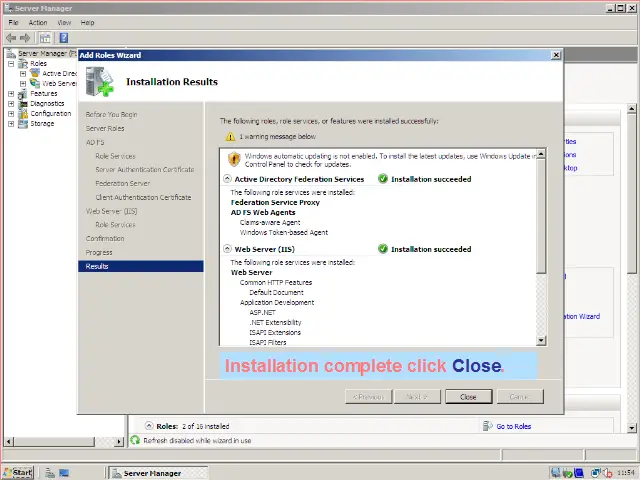This screenshot has width=640, height=480.
Task: Select the Configuration node icon
Action: point(23,113)
